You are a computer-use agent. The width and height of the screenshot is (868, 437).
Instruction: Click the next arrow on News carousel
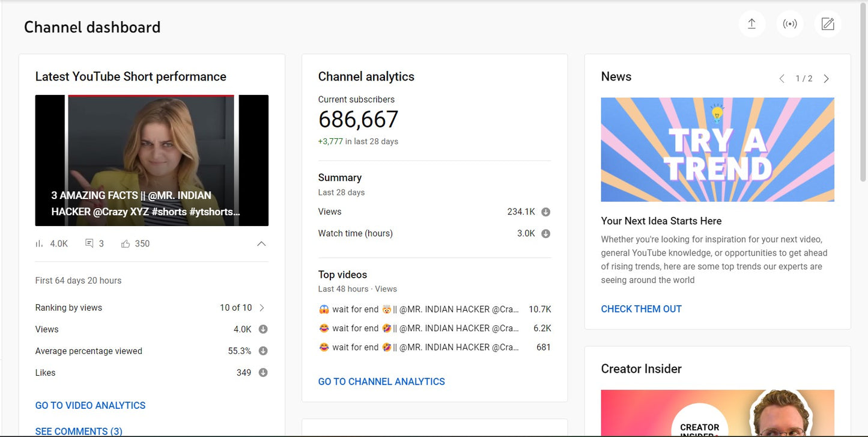827,78
